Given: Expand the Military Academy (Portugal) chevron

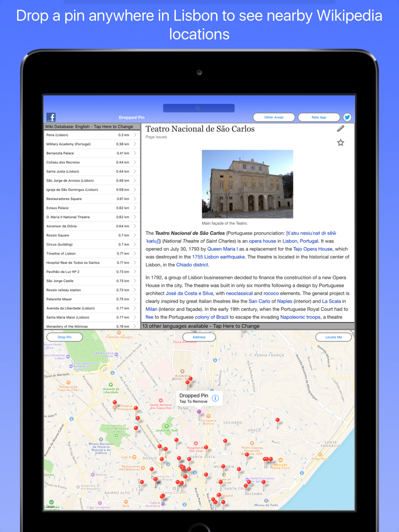Looking at the screenshot, I should pos(135,144).
